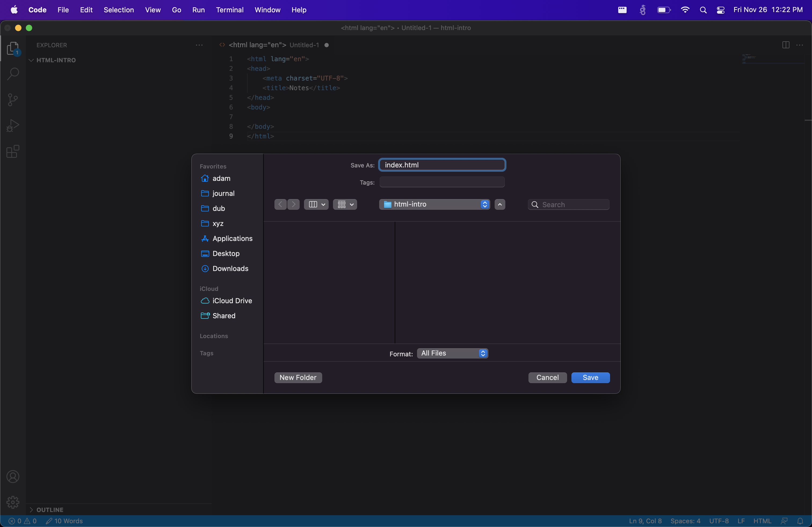The width and height of the screenshot is (812, 527).
Task: Click LF end-of-line status entry
Action: tap(741, 521)
